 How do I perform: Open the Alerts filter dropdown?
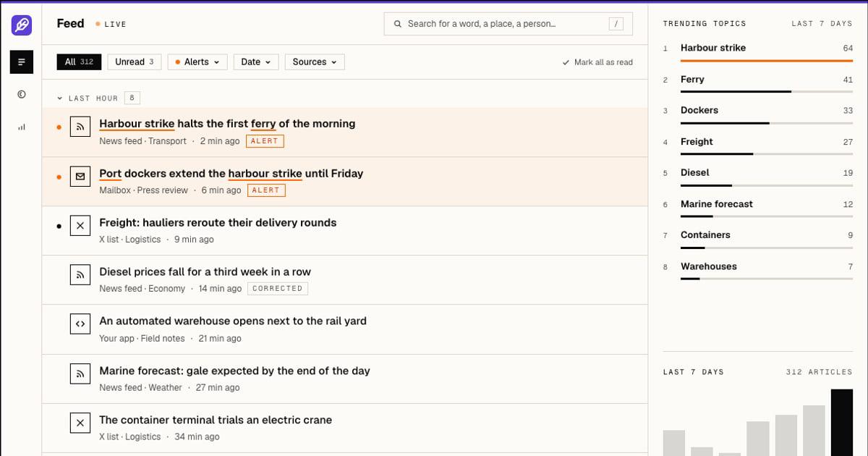click(197, 62)
